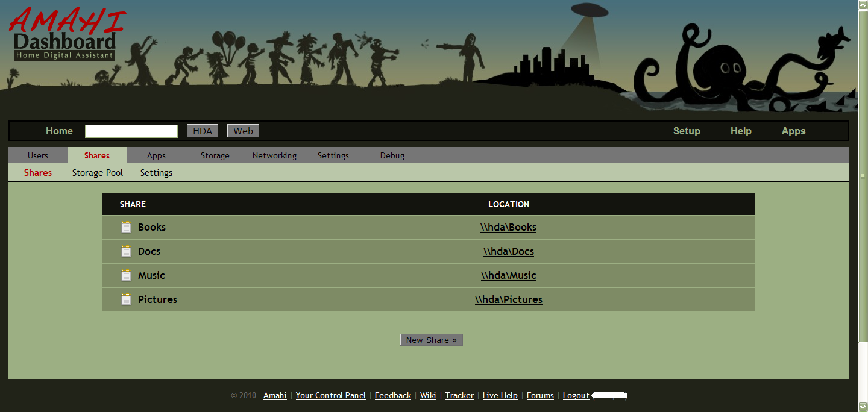Open Setup in the top bar
This screenshot has height=412, width=868.
coord(687,131)
